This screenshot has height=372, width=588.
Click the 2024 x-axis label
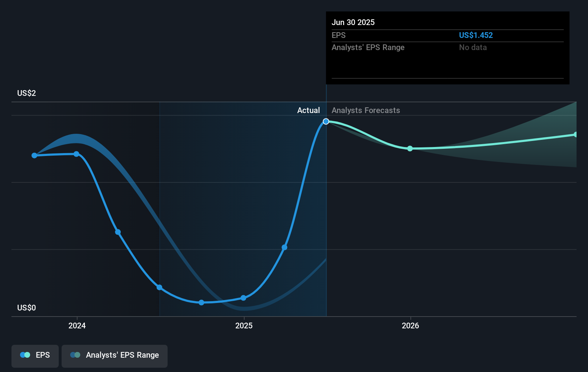coord(77,325)
